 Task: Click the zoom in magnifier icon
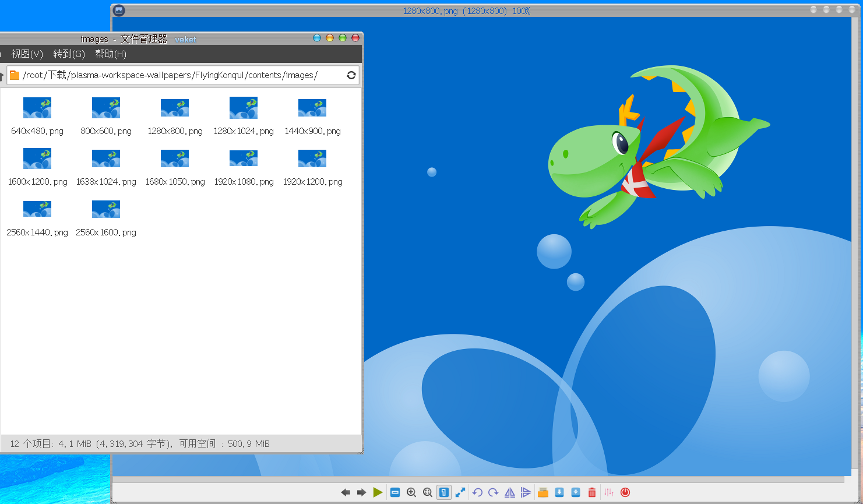point(411,492)
